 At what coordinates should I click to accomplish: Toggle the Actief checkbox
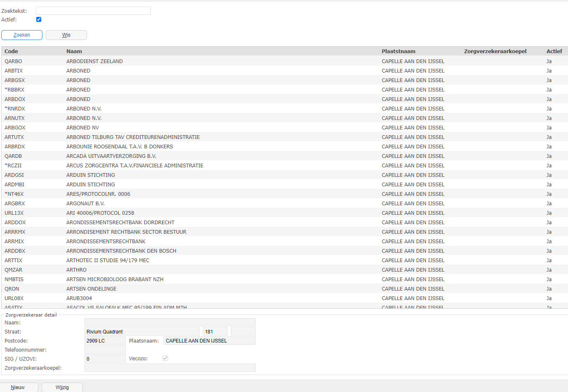(39, 19)
